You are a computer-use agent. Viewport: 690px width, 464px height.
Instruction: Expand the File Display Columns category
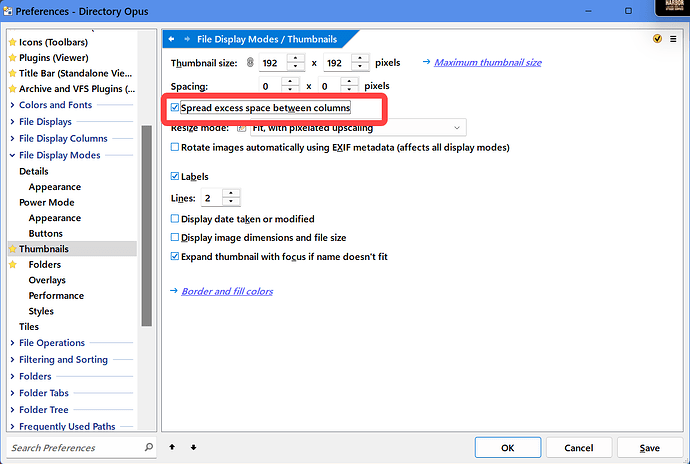tap(12, 138)
